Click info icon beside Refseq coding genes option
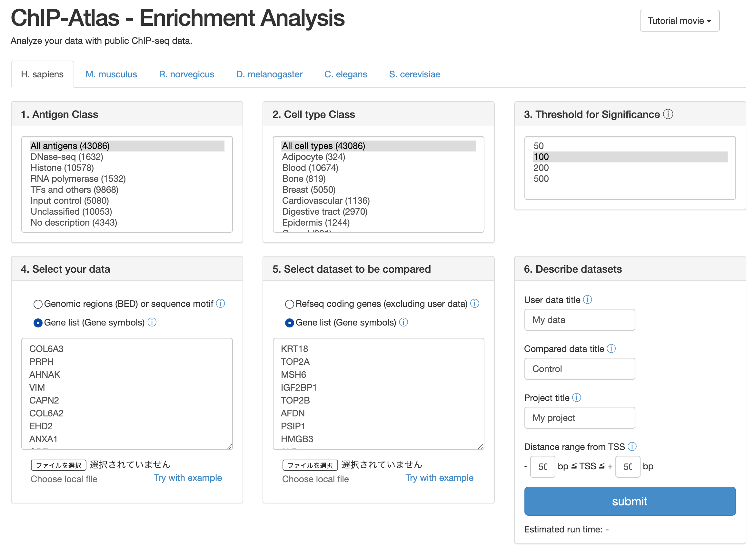The width and height of the screenshot is (756, 555). click(474, 303)
